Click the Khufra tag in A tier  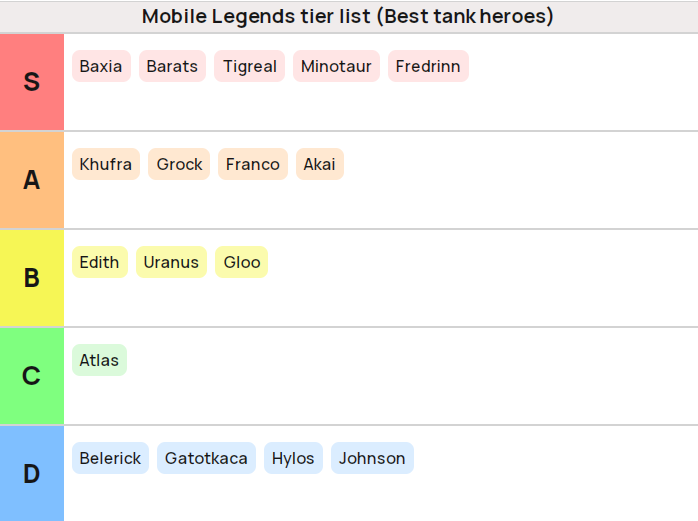[106, 164]
